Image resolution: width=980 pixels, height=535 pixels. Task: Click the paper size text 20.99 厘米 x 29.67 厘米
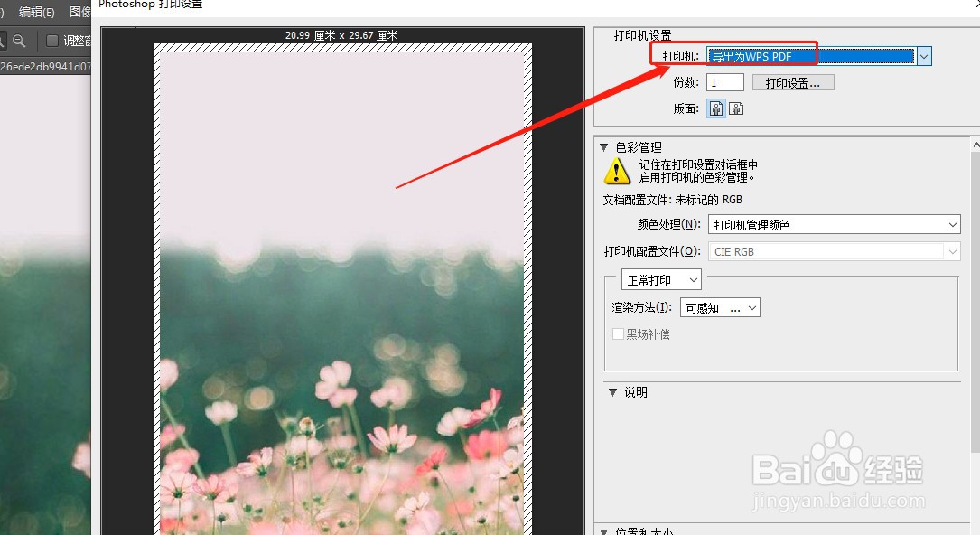coord(341,35)
